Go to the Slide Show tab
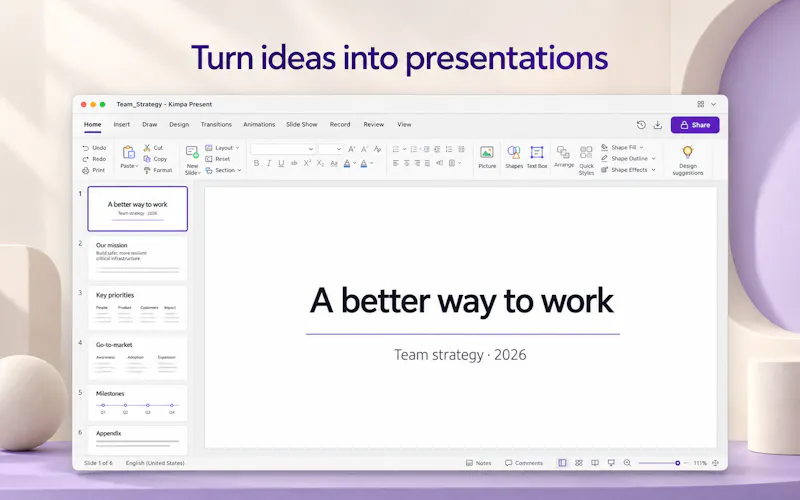 click(302, 124)
